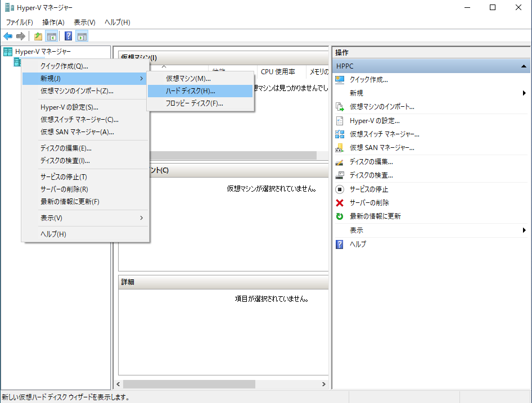The width and height of the screenshot is (532, 403).
Task: Open Hyper-V の設定(S)... from context menu
Action: pos(85,107)
